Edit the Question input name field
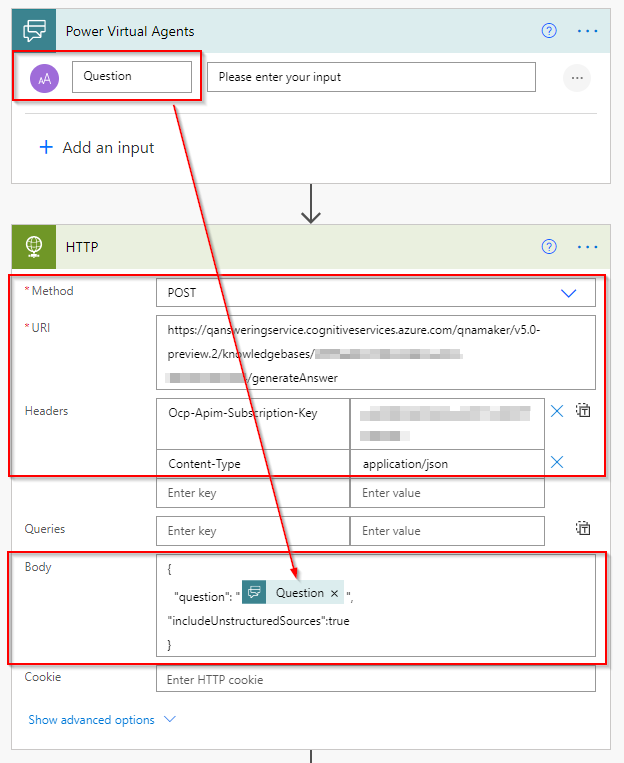The image size is (624, 763). 131,77
